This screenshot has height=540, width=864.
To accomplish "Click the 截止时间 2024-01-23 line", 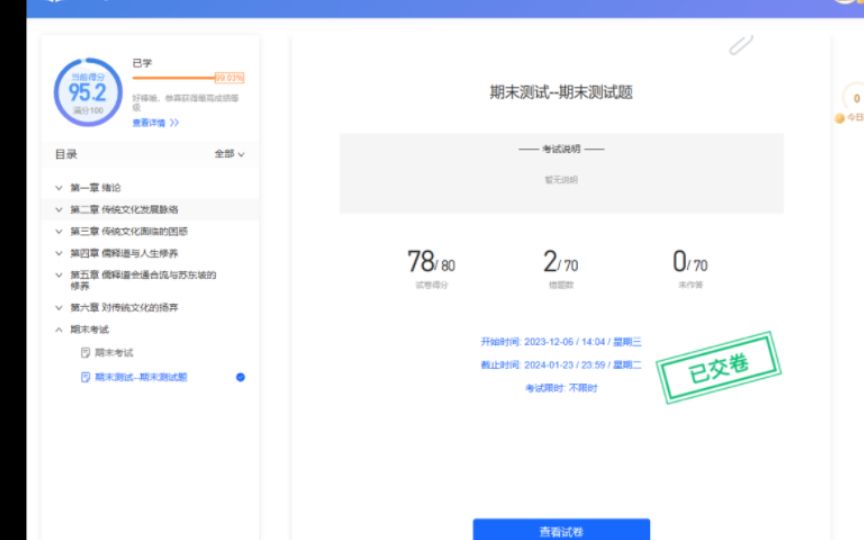I will coord(561,365).
